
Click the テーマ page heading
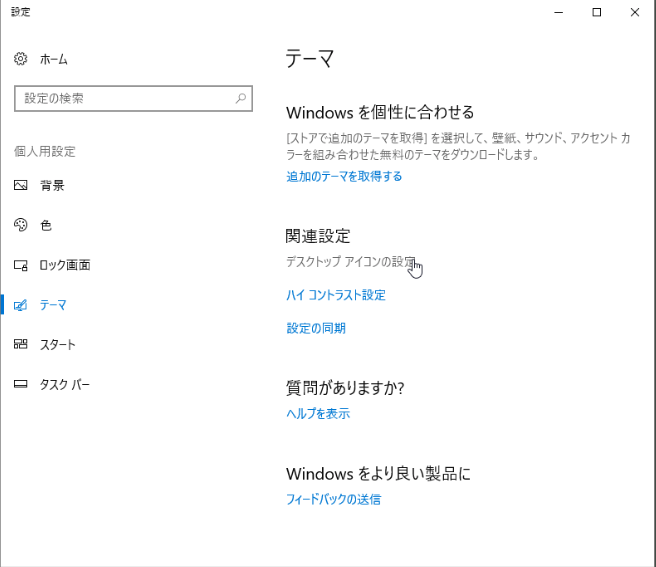click(310, 58)
